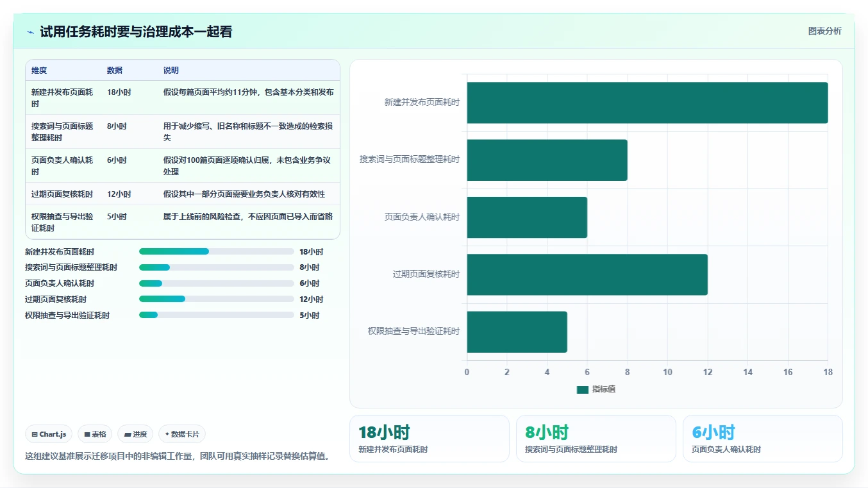Screen dimensions: 868x488
Task: Open the 18小时 data card
Action: tap(430, 439)
